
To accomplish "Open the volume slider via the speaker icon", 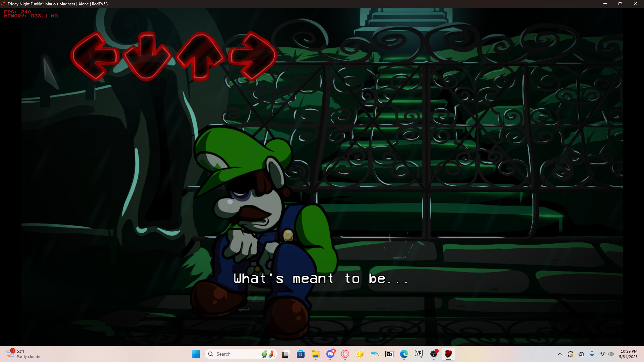I will (610, 354).
